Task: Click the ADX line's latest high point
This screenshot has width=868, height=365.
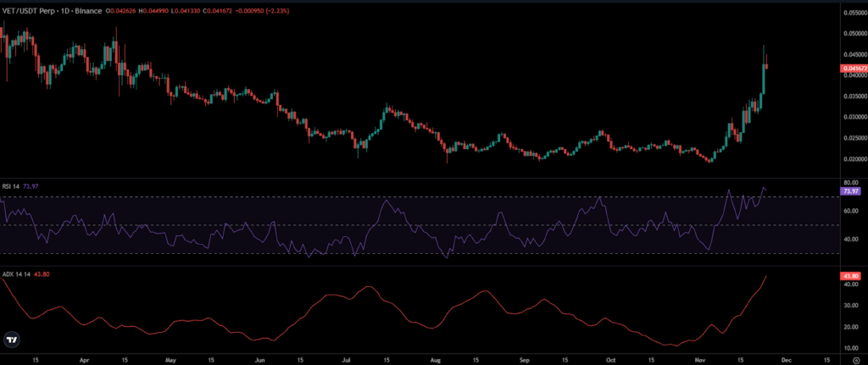Action: point(766,276)
